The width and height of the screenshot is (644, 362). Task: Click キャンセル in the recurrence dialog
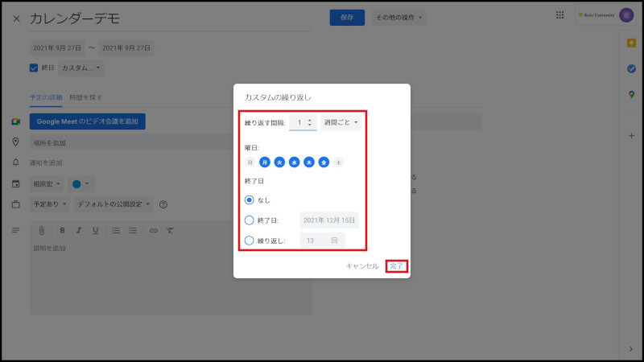point(361,265)
